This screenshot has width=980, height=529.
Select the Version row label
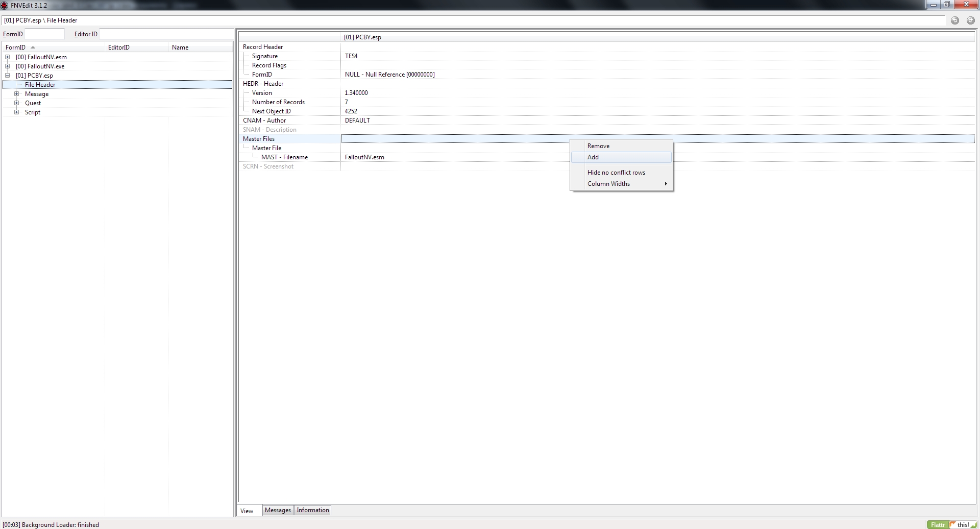(x=262, y=93)
